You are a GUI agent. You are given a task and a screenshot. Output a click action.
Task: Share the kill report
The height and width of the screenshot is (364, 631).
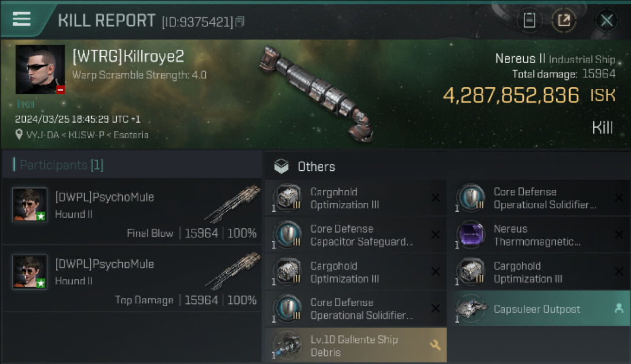(x=564, y=20)
